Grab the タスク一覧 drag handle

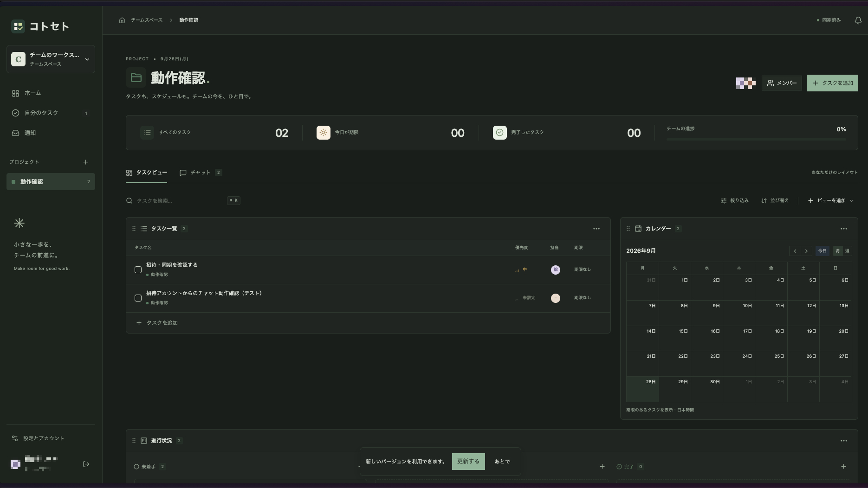134,229
